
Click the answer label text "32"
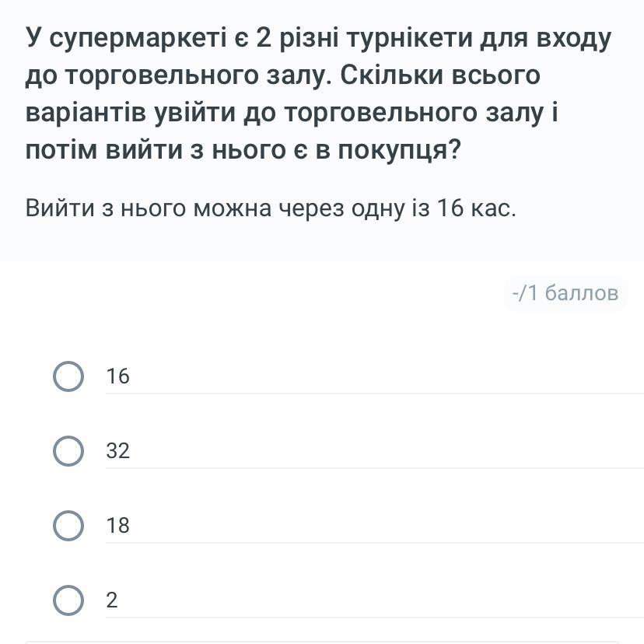(118, 451)
